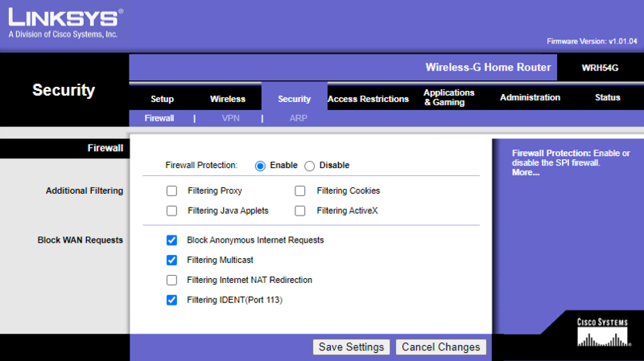Screen dimensions: 644x361
Task: Click the Additional Filtering section label
Action: pos(85,191)
